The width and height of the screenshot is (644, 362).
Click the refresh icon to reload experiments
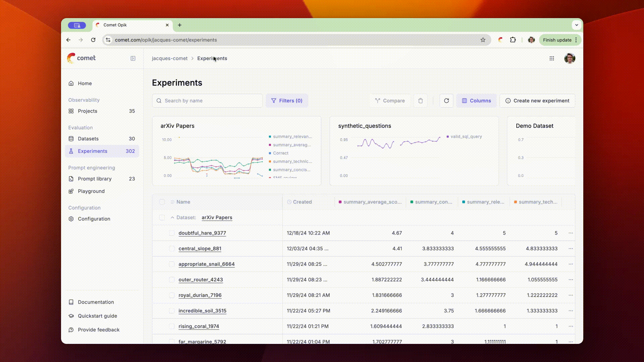click(446, 100)
